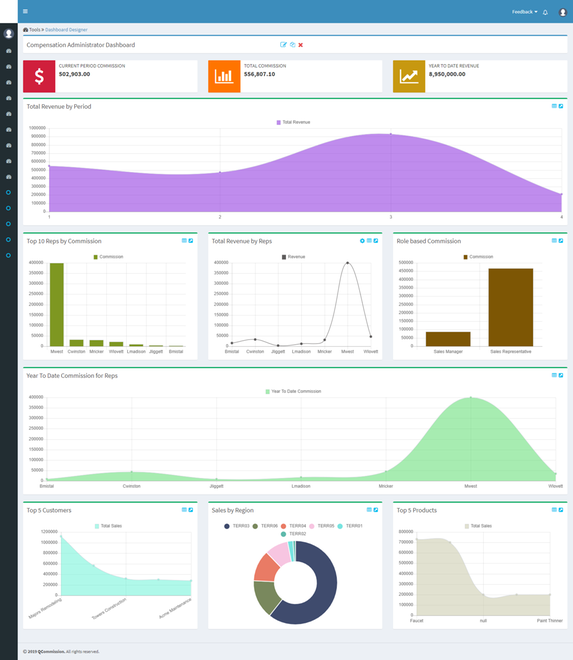The height and width of the screenshot is (660, 573).
Task: Copy the dashboard via the duplicate icon
Action: [x=293, y=45]
